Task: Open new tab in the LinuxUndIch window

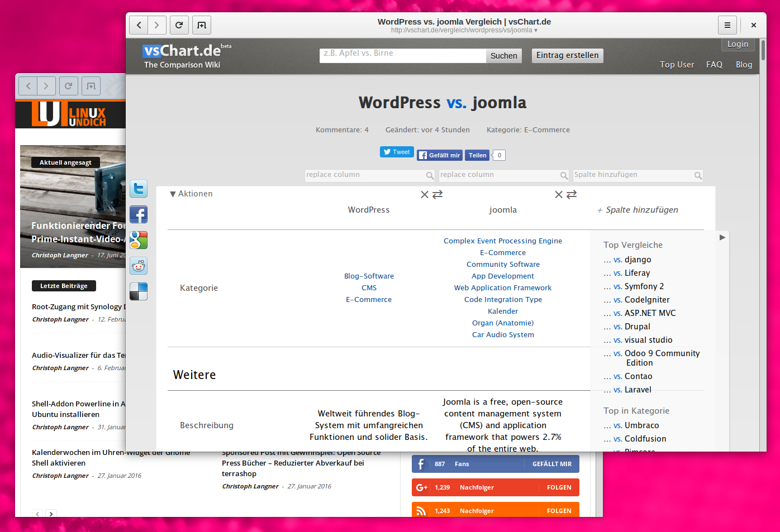Action: (x=91, y=86)
